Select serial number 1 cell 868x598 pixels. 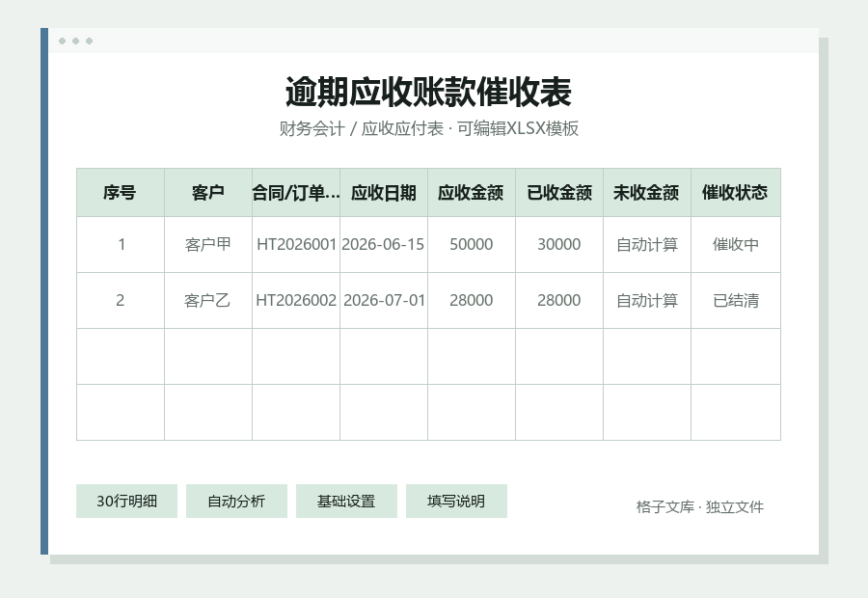click(x=121, y=244)
